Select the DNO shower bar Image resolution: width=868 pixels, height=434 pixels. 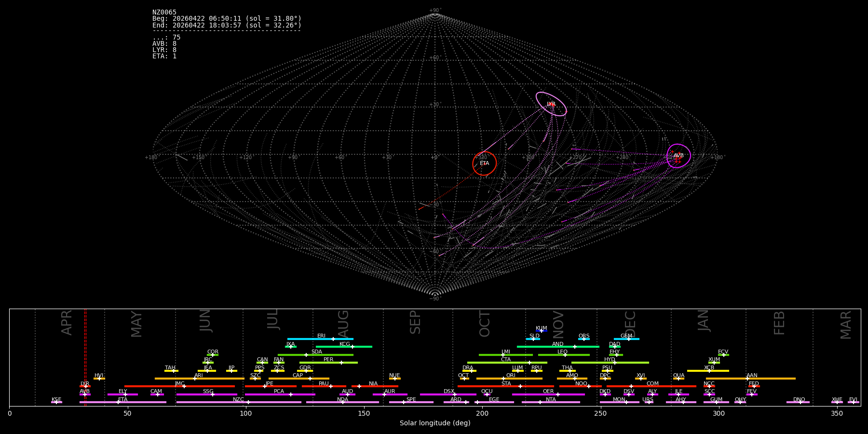coord(798,402)
